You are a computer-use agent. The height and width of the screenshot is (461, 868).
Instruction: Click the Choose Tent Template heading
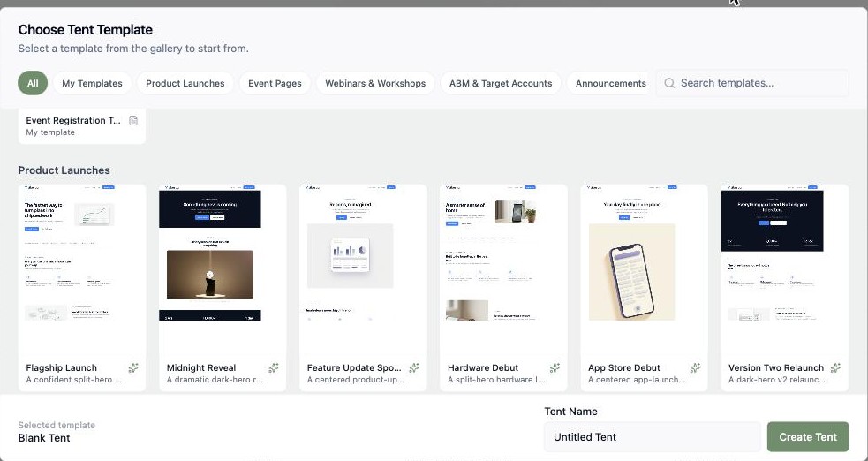click(86, 30)
